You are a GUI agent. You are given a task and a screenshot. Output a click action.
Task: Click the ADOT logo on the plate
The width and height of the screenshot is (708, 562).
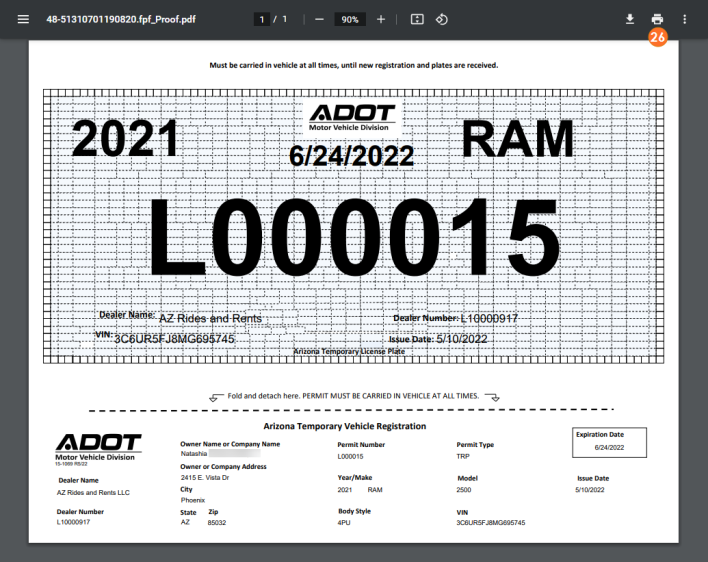pyautogui.click(x=351, y=118)
